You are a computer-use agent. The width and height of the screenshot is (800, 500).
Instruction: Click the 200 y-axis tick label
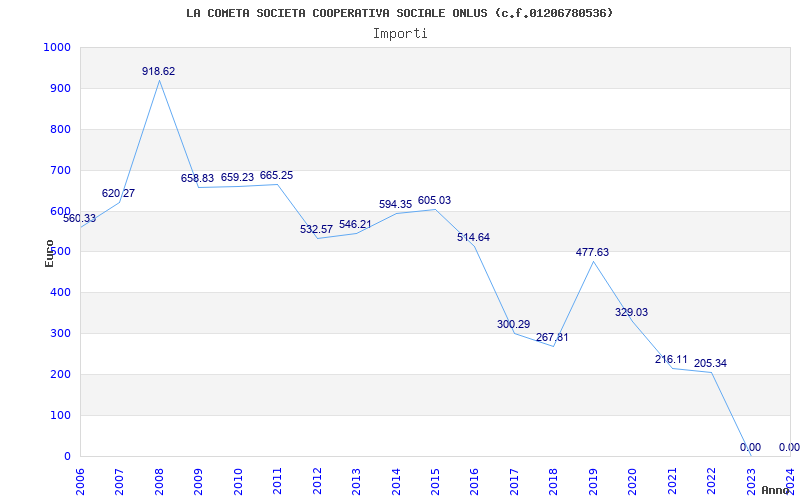60,374
